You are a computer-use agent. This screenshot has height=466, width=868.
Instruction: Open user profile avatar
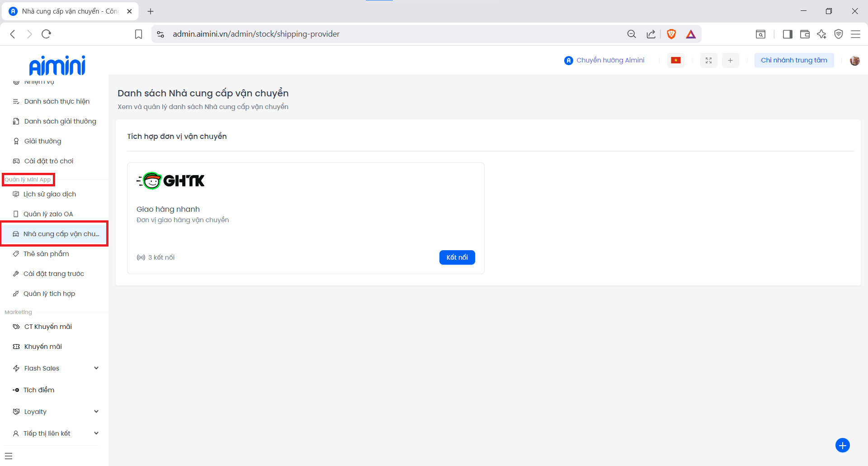(x=854, y=60)
